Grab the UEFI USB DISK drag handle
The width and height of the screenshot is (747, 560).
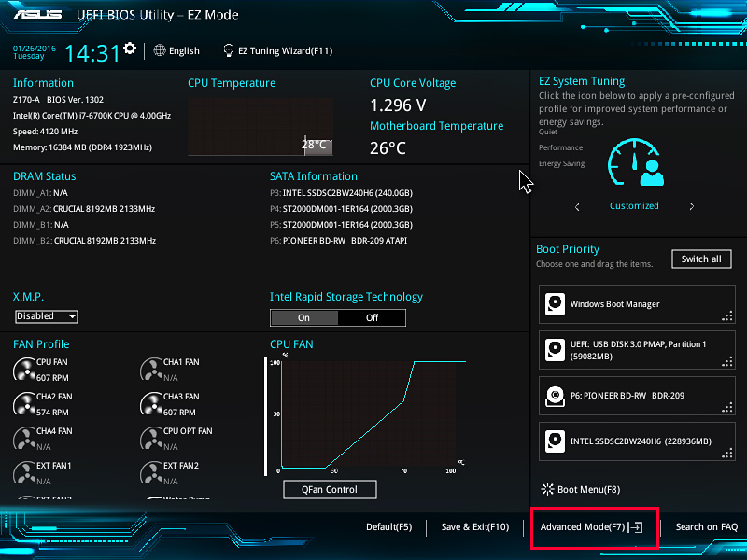727,361
